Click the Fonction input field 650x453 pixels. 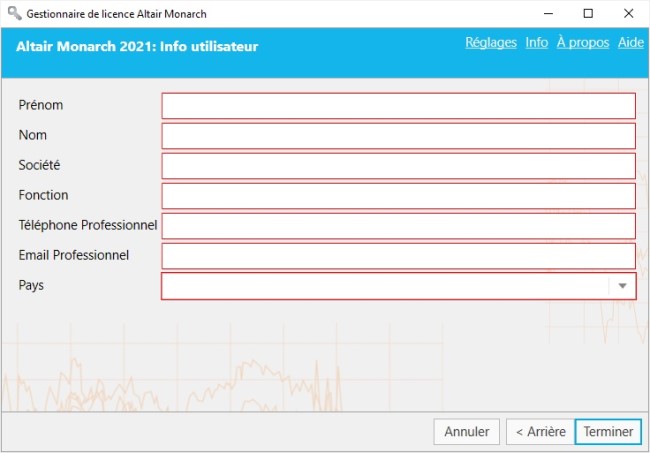398,196
